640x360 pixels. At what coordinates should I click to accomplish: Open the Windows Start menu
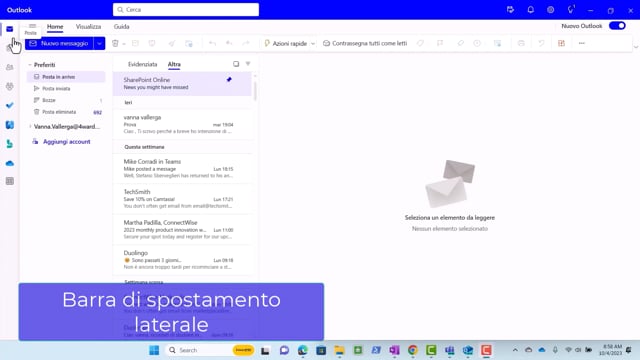click(154, 350)
